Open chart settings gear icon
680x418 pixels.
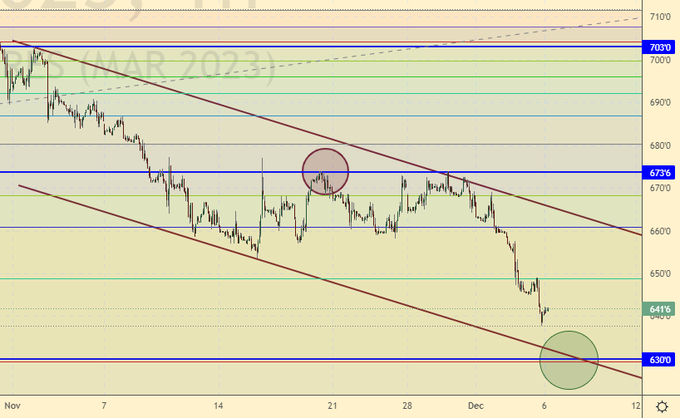[662, 408]
